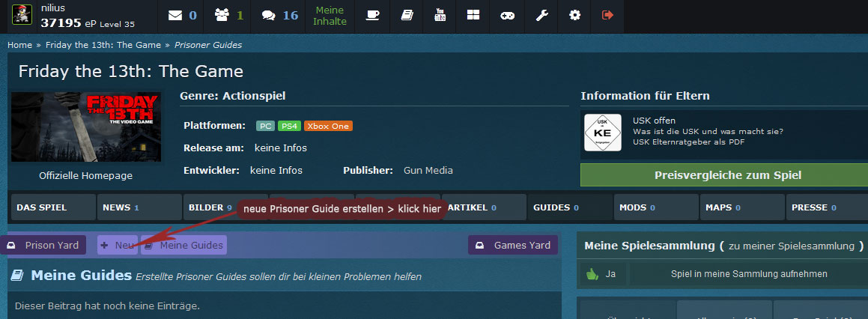Click the USK KE rating logo
868x319 pixels.
(x=603, y=133)
